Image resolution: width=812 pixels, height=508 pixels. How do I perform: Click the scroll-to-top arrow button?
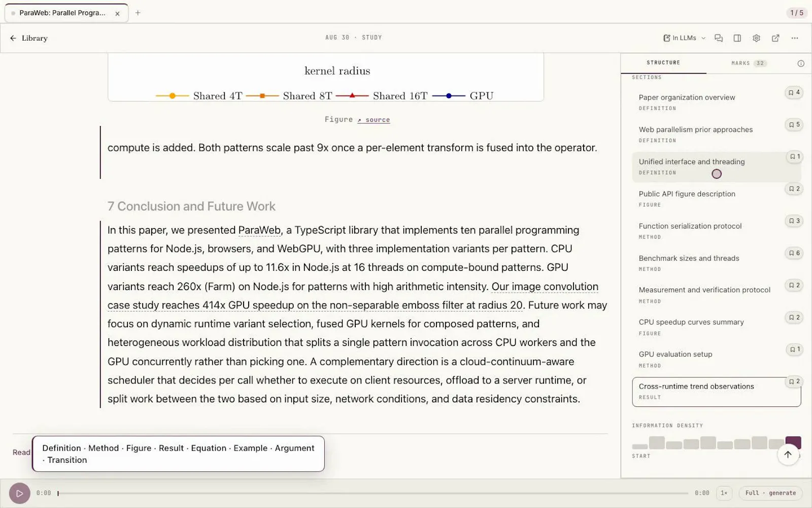(788, 454)
